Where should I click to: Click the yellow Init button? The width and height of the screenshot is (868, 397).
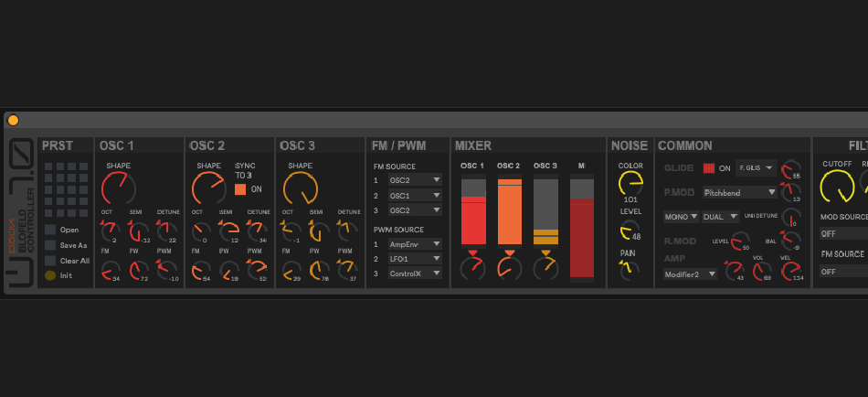[x=50, y=275]
